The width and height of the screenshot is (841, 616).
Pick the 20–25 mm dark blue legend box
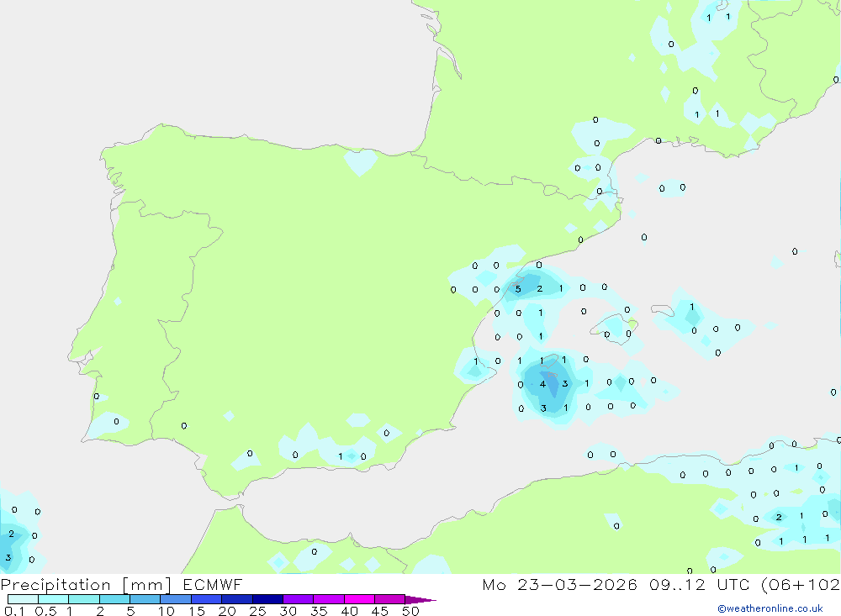[x=236, y=599]
